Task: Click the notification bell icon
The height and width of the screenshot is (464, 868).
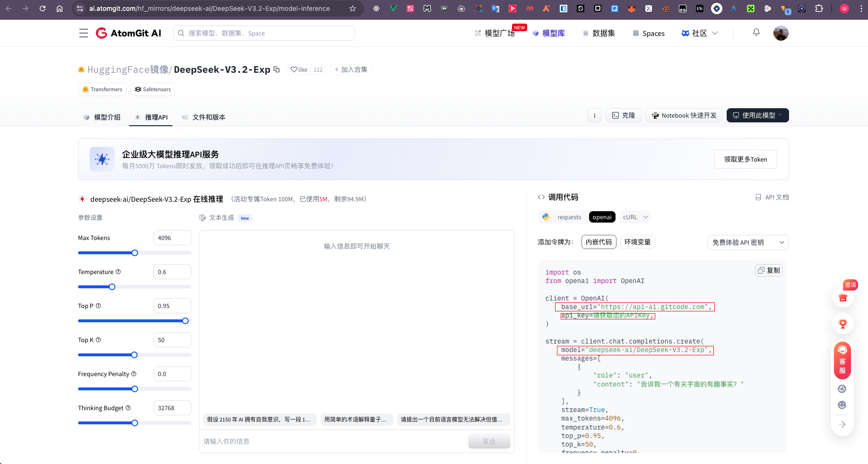Action: click(x=756, y=32)
